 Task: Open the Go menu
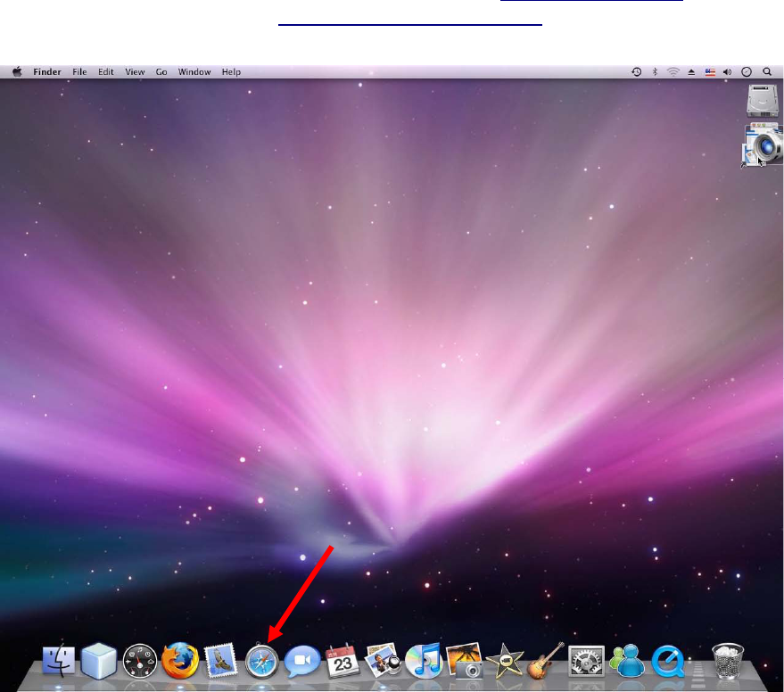pos(161,72)
